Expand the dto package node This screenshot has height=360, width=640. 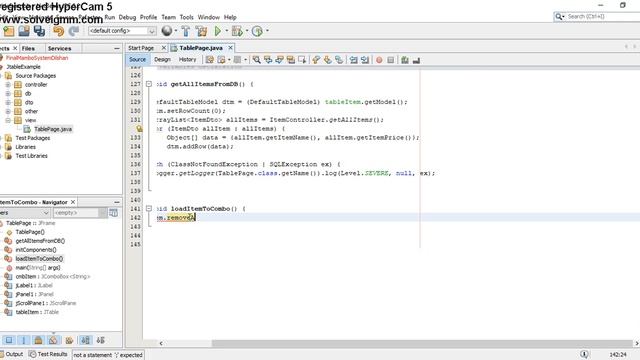tap(8, 102)
